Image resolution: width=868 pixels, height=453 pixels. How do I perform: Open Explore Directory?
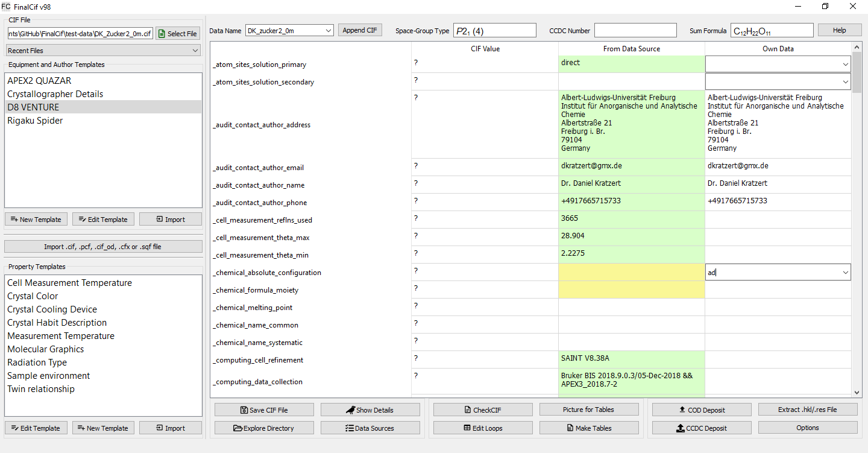(x=264, y=428)
